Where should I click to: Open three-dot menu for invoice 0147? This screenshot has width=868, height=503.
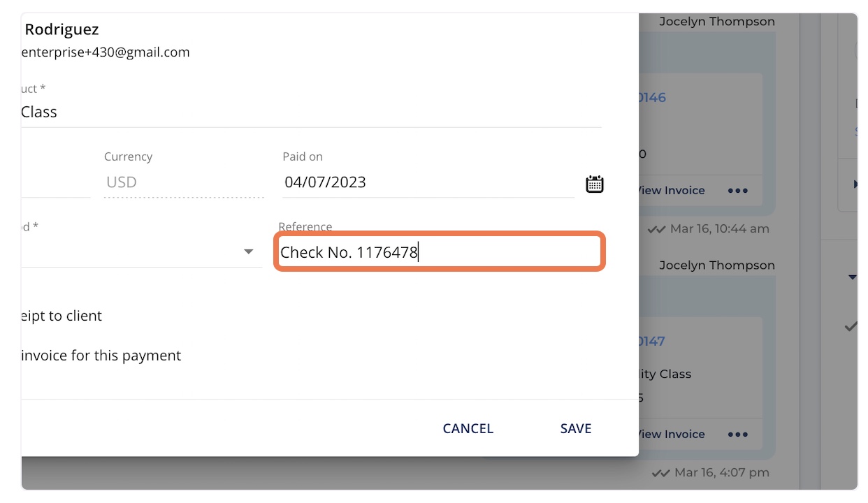point(738,435)
